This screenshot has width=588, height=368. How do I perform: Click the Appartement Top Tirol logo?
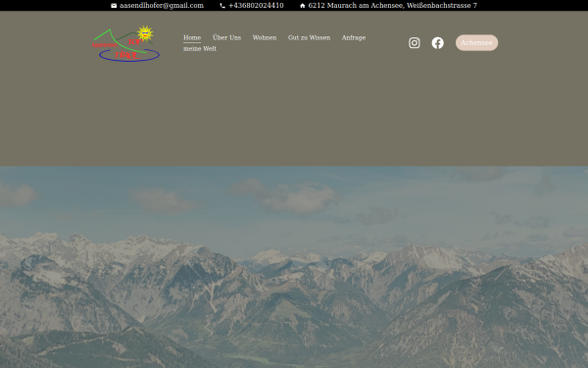coord(126,43)
